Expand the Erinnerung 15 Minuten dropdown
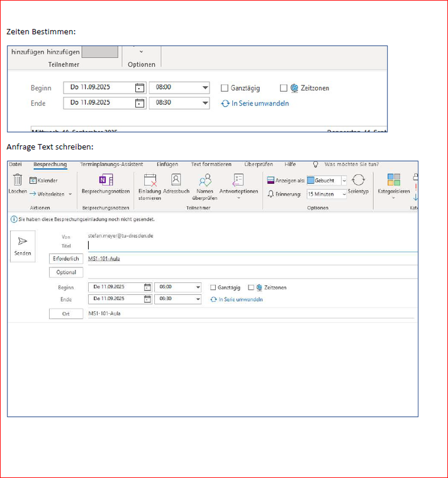Viewport: 448px width, 478px height. pos(344,194)
